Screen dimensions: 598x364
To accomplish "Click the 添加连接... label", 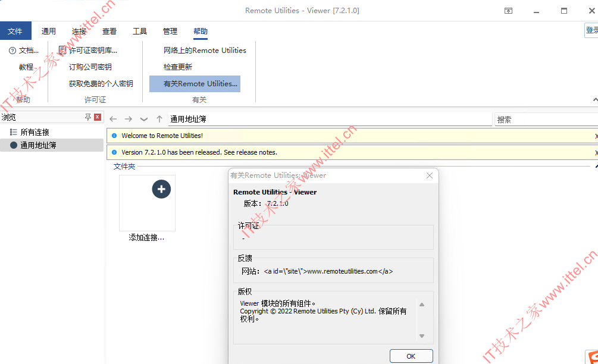I will point(146,238).
